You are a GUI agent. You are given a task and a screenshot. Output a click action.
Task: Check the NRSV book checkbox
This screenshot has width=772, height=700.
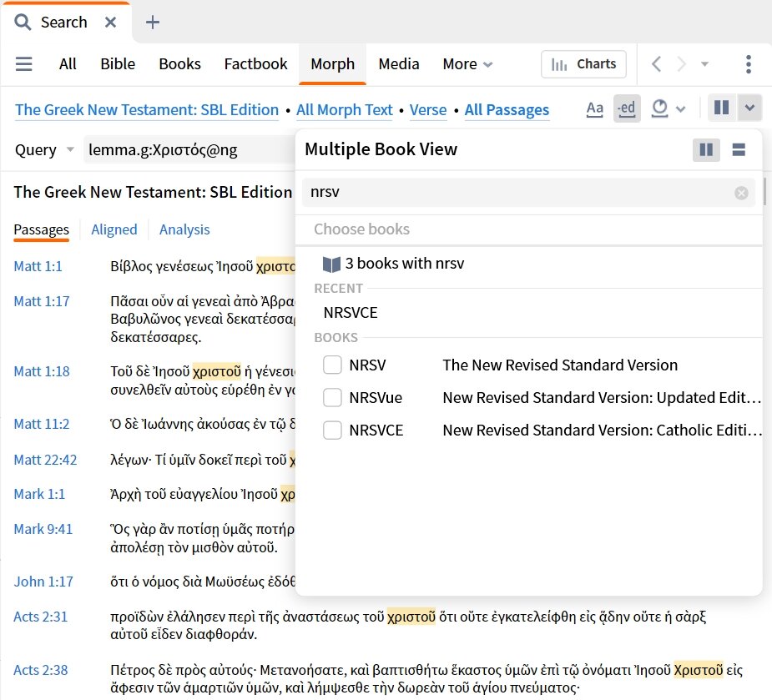[x=332, y=365]
